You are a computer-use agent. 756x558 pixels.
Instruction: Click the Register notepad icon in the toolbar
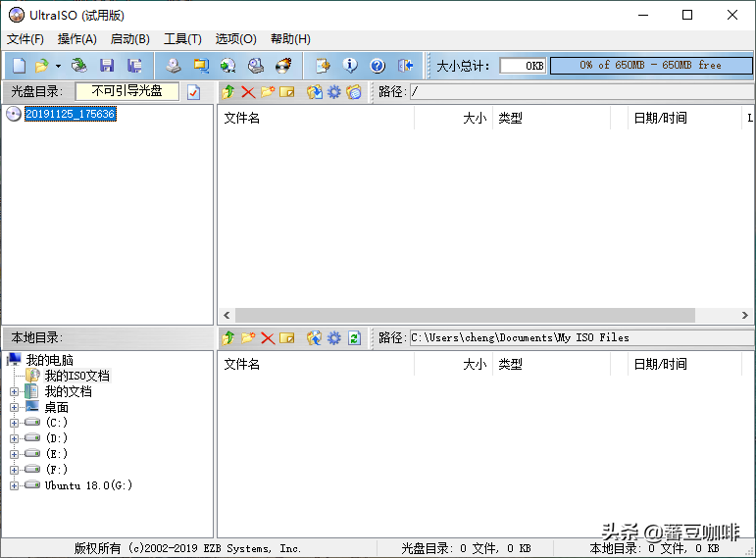(323, 66)
